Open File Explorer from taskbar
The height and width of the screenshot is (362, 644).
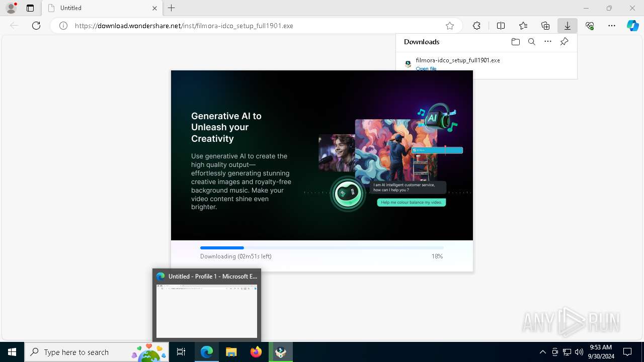tap(231, 352)
